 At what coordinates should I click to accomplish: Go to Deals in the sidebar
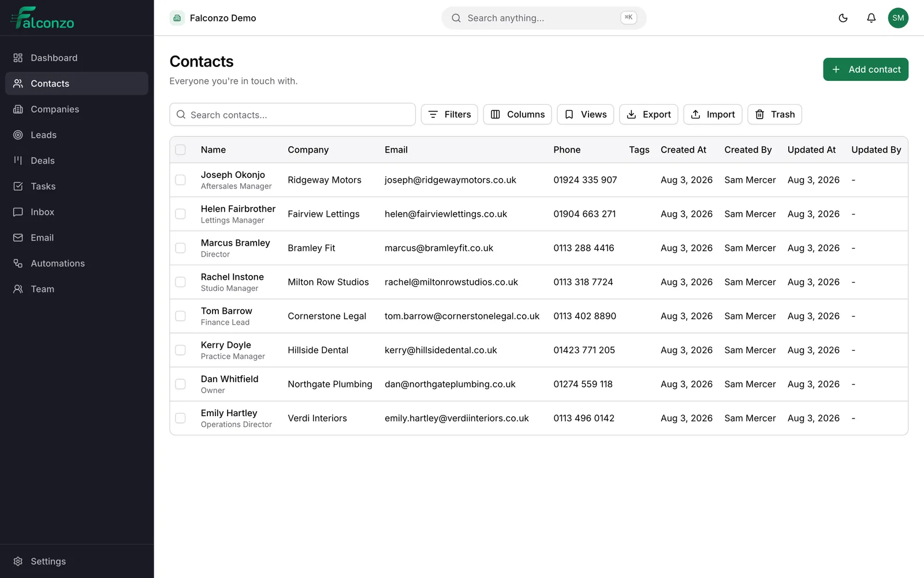tap(77, 161)
